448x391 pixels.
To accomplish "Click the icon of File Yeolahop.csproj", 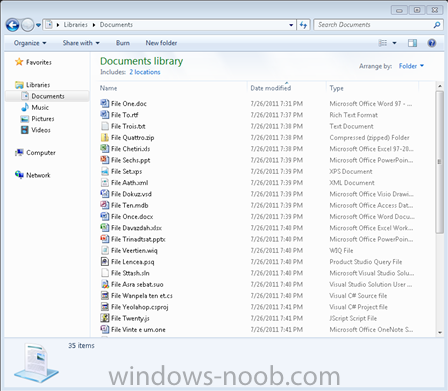I will click(105, 307).
